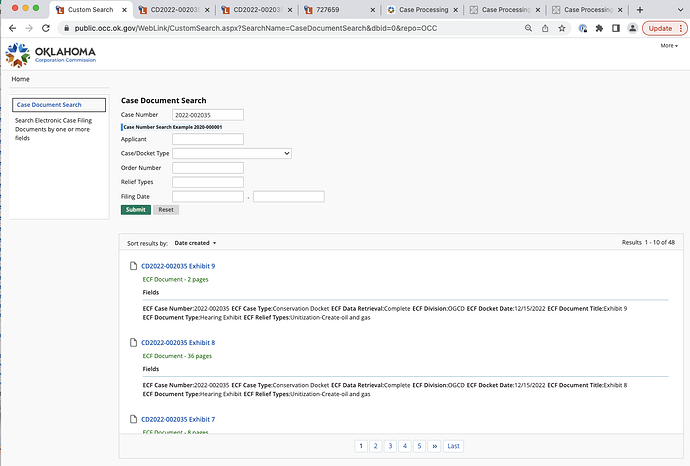
Task: Switch to the 727659 tab
Action: pos(338,10)
